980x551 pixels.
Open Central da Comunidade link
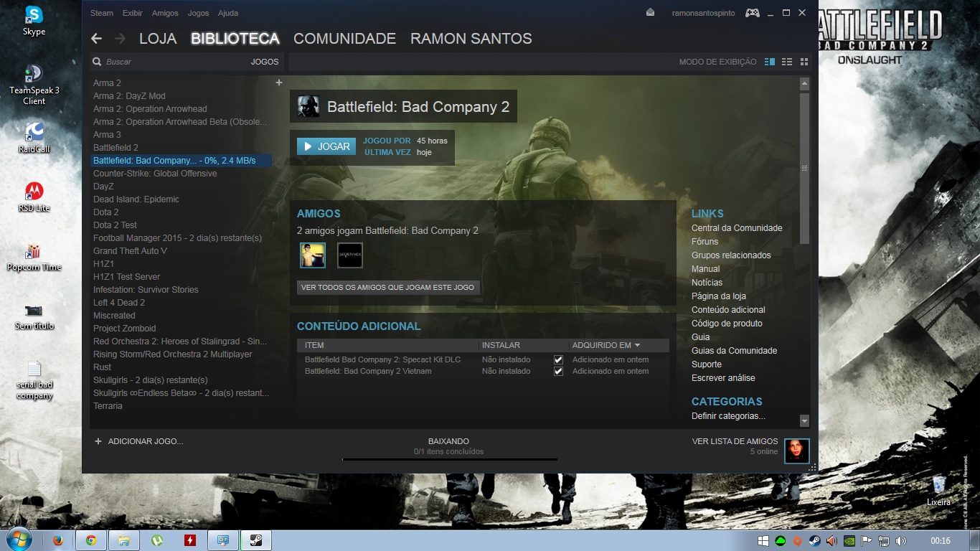coord(737,228)
